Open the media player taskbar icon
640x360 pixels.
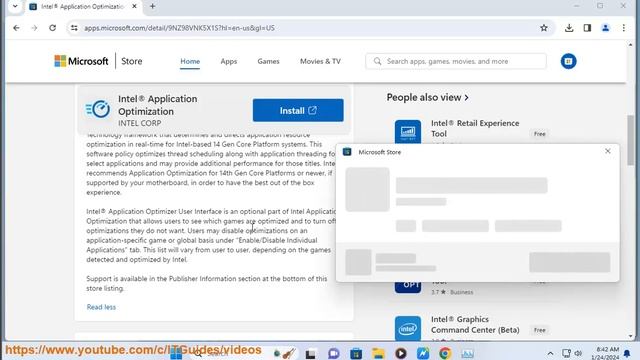pos(401,353)
